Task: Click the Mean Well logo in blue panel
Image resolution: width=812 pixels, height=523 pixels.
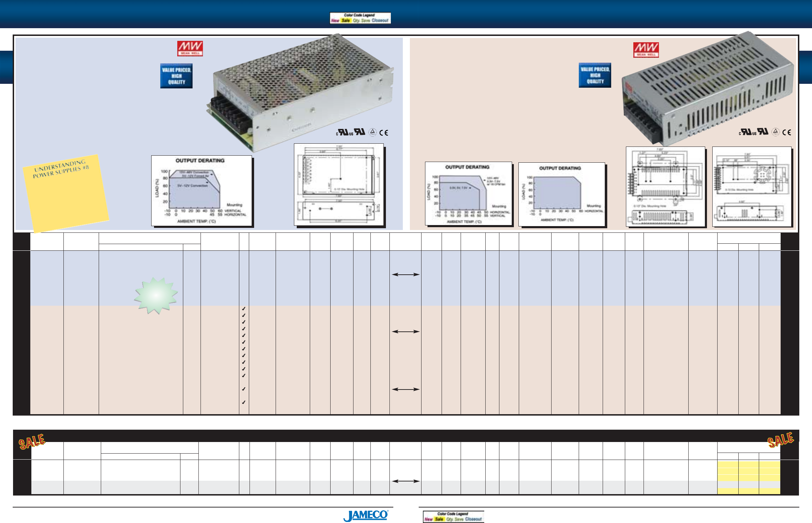Action: (190, 48)
